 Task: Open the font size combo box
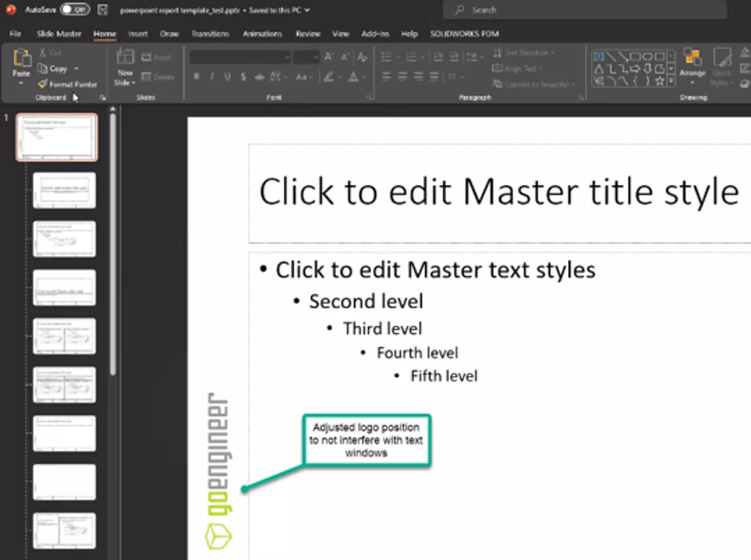tap(306, 57)
